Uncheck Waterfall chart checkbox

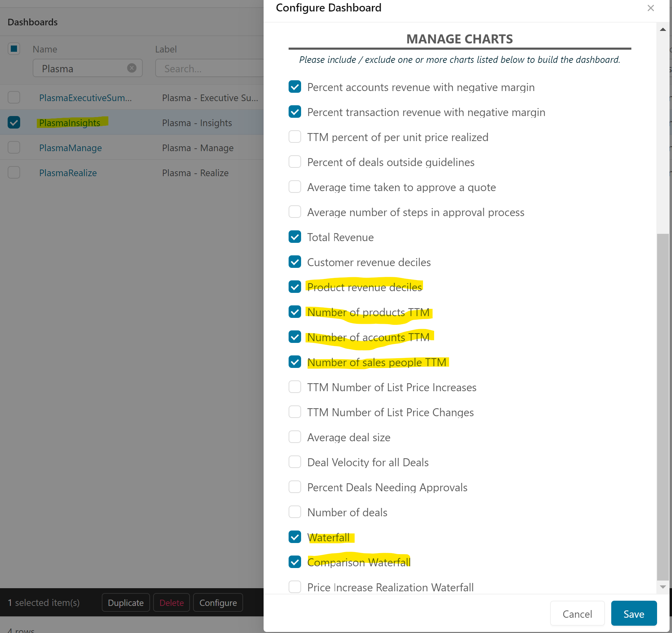pyautogui.click(x=295, y=537)
